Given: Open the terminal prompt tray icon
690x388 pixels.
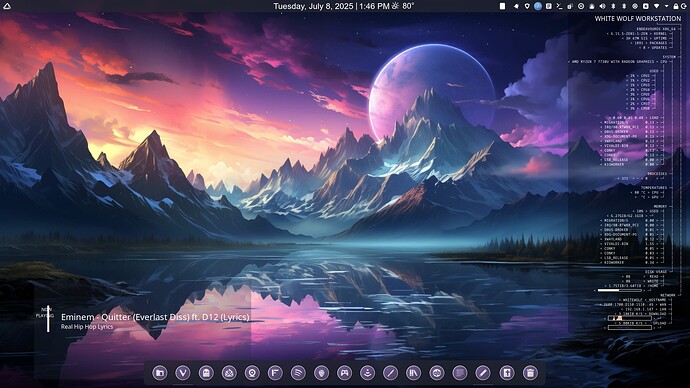Looking at the screenshot, I should coord(559,6).
